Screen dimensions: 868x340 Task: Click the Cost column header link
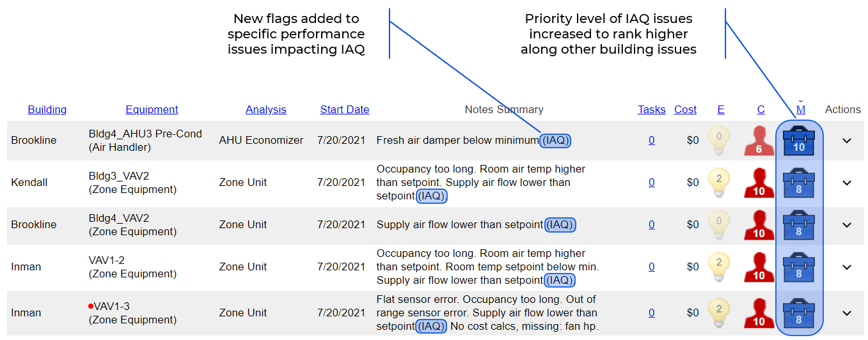685,109
